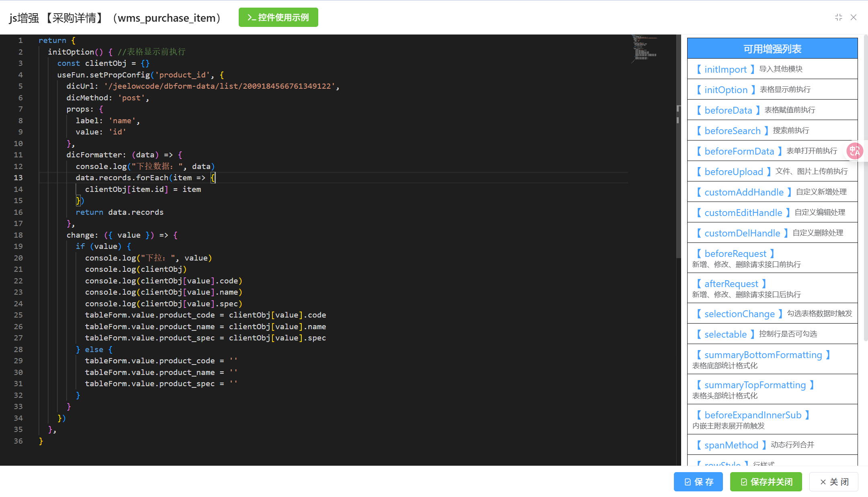Click the 保存 save button
The height and width of the screenshot is (497, 868).
[698, 482]
